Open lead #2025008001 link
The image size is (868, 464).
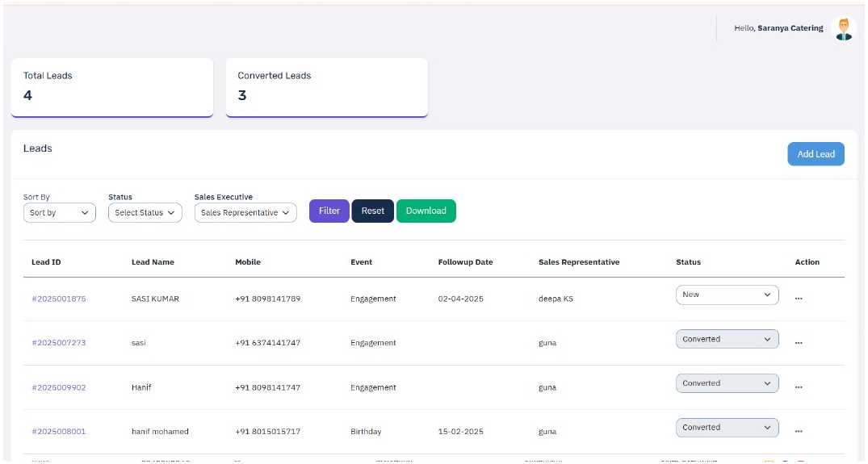click(x=59, y=432)
